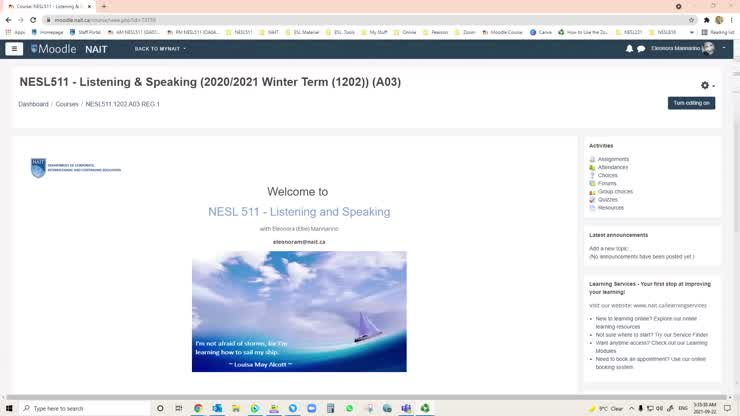Viewport: 740px width, 416px height.
Task: Reload the page with refresh icon
Action: [x=33, y=20]
